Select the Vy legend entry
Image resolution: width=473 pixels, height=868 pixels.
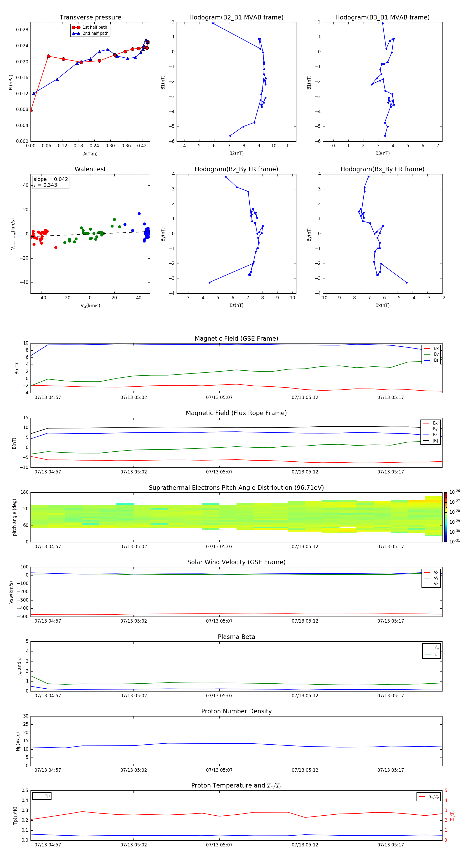point(431,578)
